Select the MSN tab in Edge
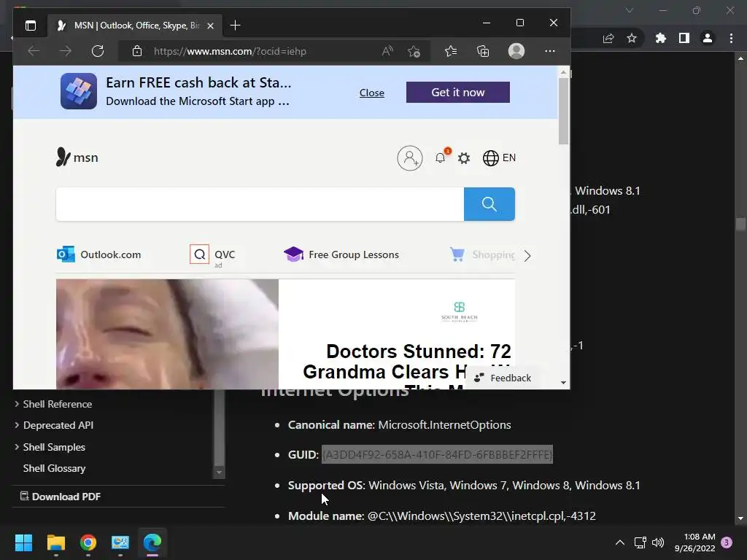 tap(133, 26)
